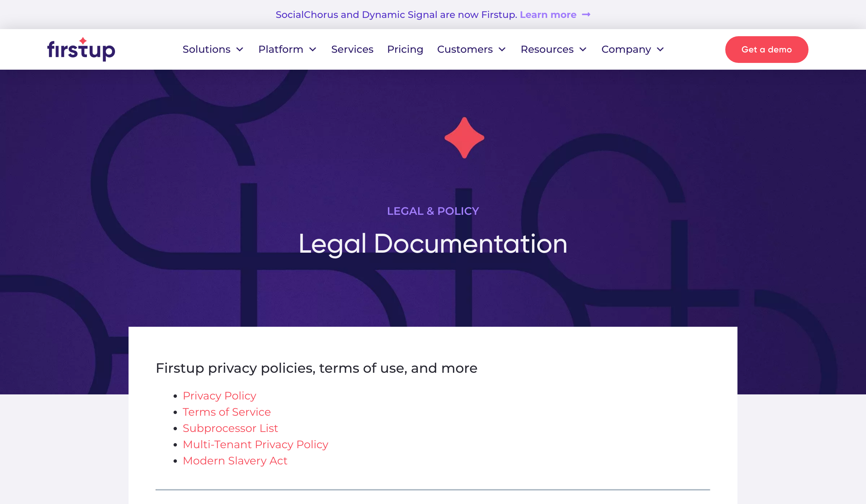The width and height of the screenshot is (866, 504).
Task: Open the Multi-Tenant Privacy Policy link
Action: tap(255, 444)
